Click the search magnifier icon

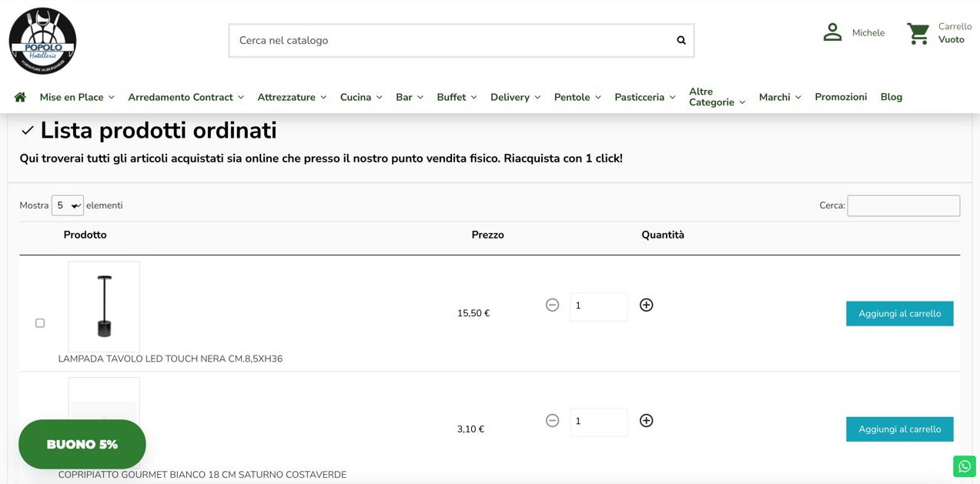681,41
